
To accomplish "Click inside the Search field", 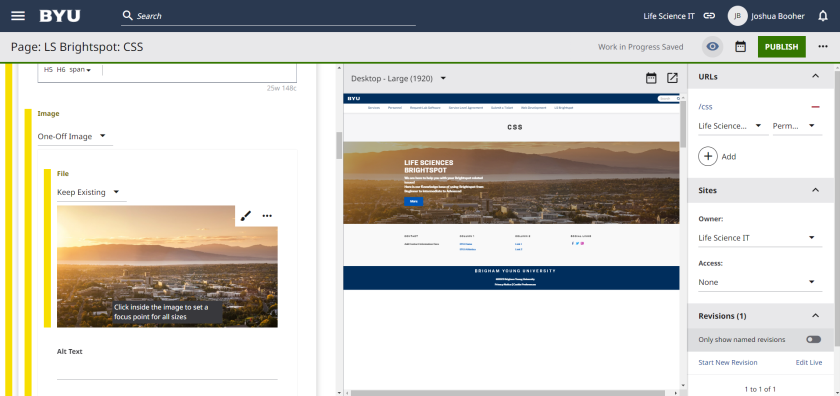I will pyautogui.click(x=268, y=16).
